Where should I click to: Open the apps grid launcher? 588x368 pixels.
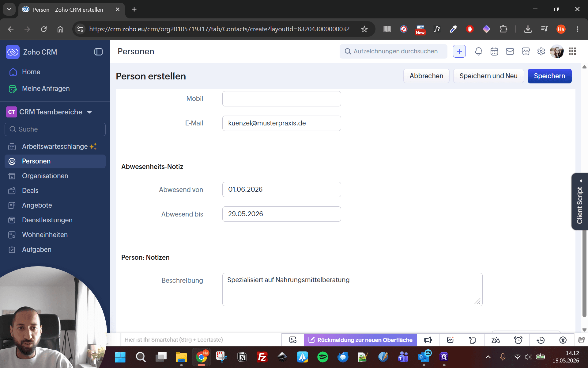(572, 51)
